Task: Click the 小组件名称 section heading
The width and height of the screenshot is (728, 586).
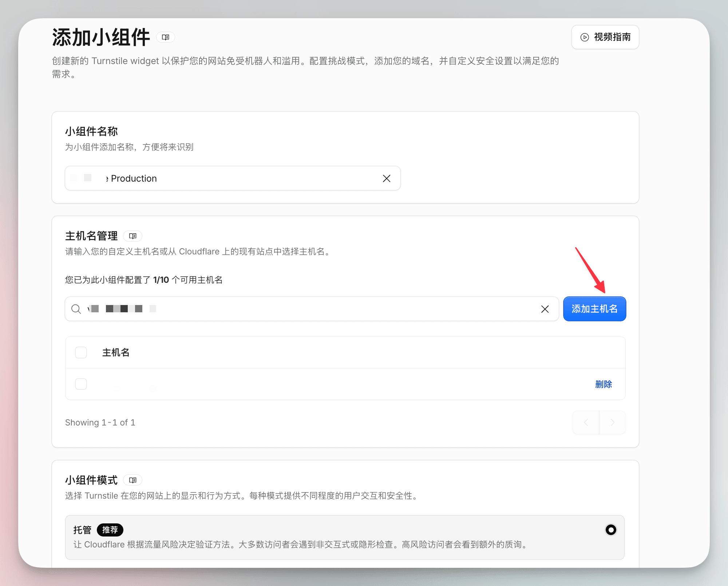Action: (91, 131)
